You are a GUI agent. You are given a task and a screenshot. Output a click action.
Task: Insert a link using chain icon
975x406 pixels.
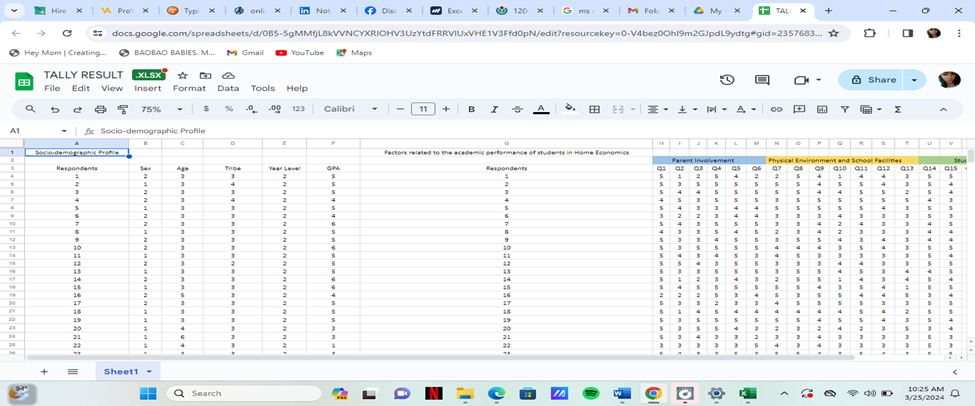(x=776, y=109)
